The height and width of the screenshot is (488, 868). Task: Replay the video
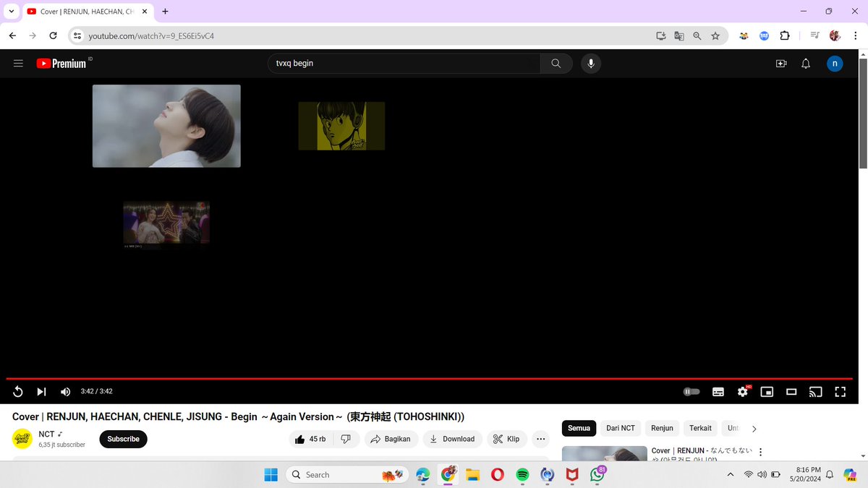(18, 391)
